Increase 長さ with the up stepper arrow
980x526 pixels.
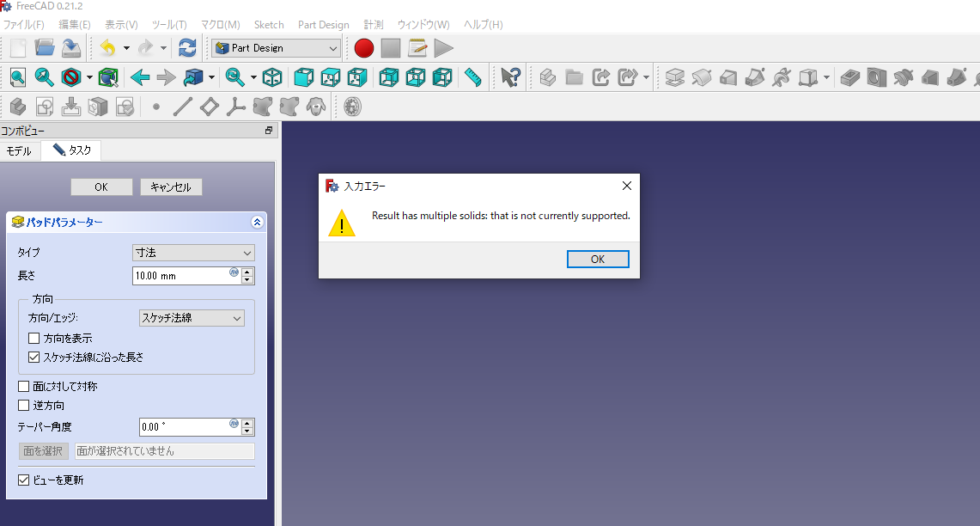[247, 272]
